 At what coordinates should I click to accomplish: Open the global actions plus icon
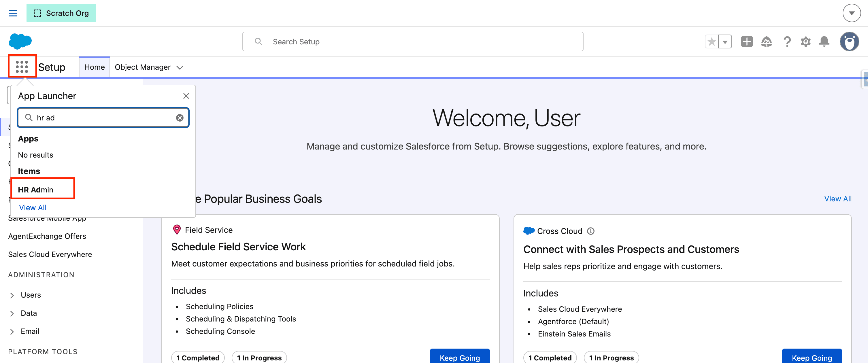(747, 41)
